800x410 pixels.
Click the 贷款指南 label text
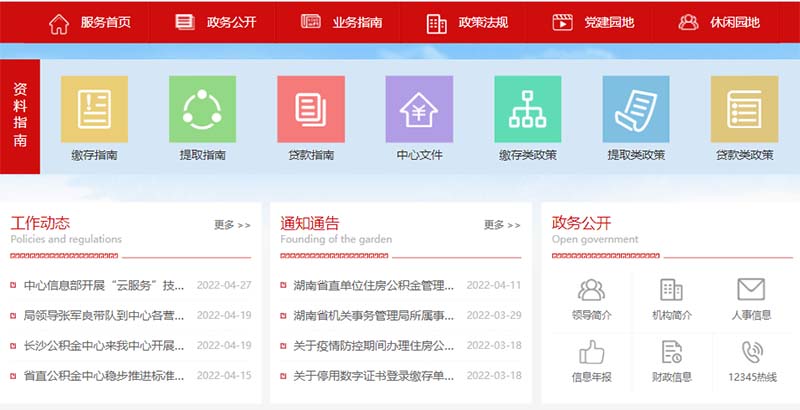click(311, 155)
